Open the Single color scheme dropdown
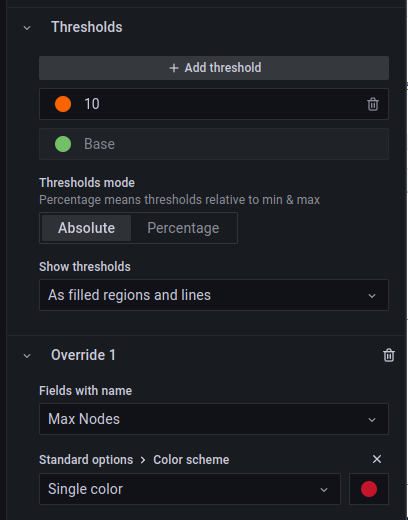This screenshot has height=520, width=408. coord(190,489)
